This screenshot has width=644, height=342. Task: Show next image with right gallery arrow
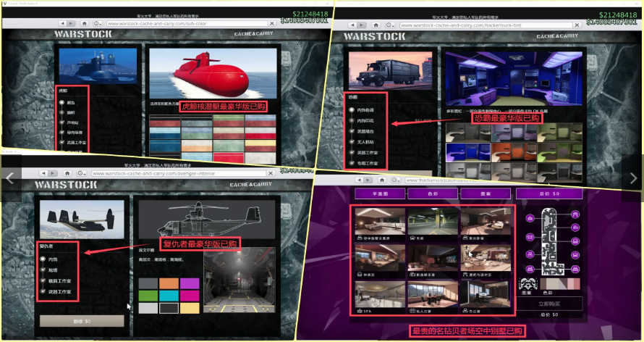pyautogui.click(x=633, y=178)
